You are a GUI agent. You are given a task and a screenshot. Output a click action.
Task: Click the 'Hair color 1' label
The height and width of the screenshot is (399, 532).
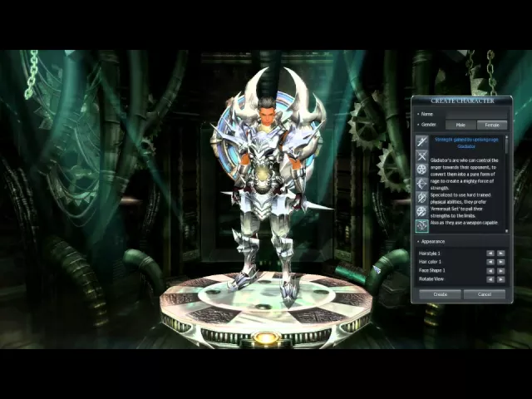point(430,262)
